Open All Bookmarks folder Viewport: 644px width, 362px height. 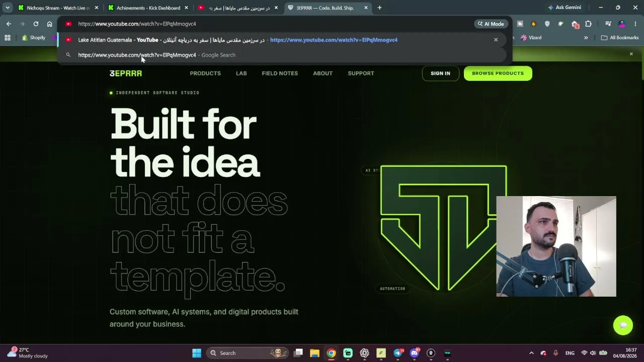(x=620, y=38)
